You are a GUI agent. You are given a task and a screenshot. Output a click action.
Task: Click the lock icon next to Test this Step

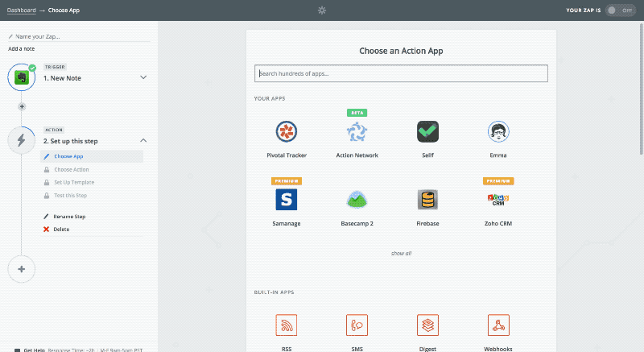pyautogui.click(x=47, y=196)
